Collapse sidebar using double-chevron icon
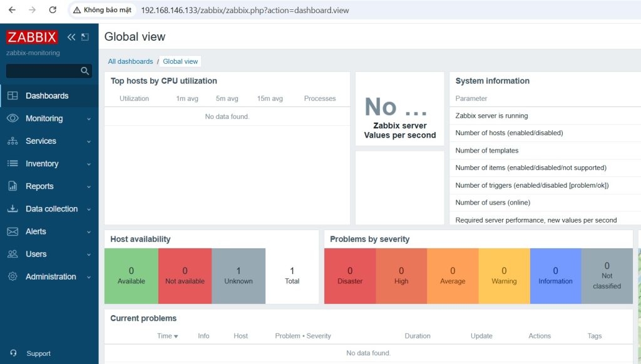This screenshot has width=641, height=364. click(x=71, y=38)
